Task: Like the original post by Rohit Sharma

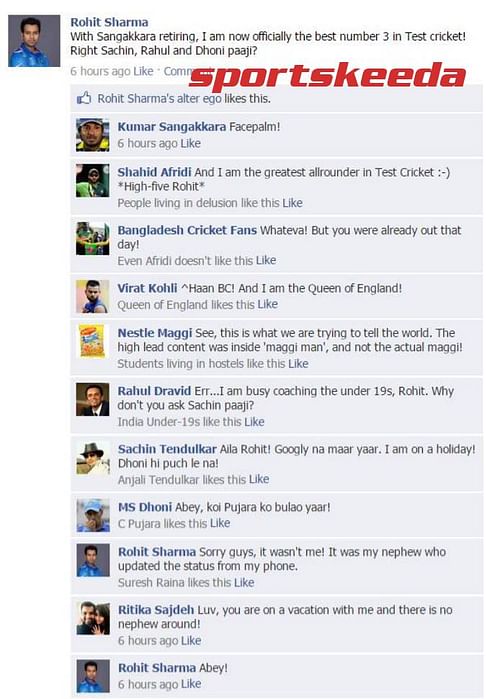Action: (x=143, y=71)
